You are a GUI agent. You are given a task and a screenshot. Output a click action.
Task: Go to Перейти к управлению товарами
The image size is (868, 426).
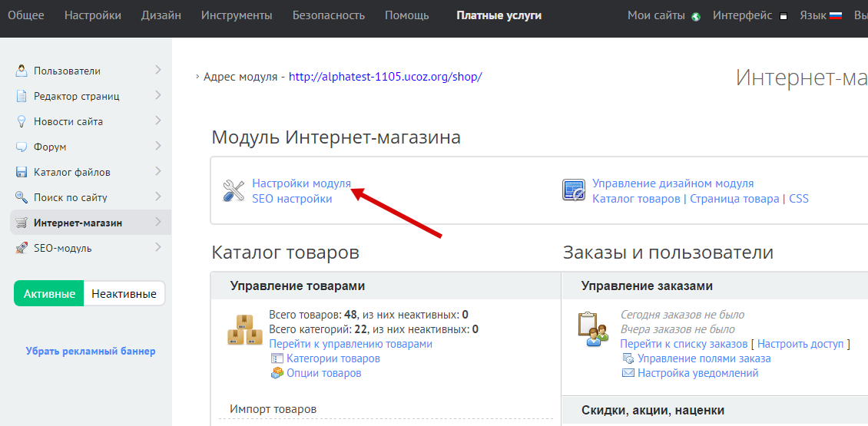pos(350,344)
